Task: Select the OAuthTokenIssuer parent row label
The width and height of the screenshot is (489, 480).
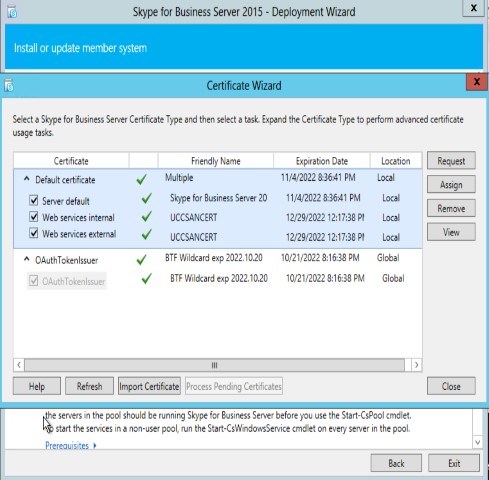Action: [67, 260]
